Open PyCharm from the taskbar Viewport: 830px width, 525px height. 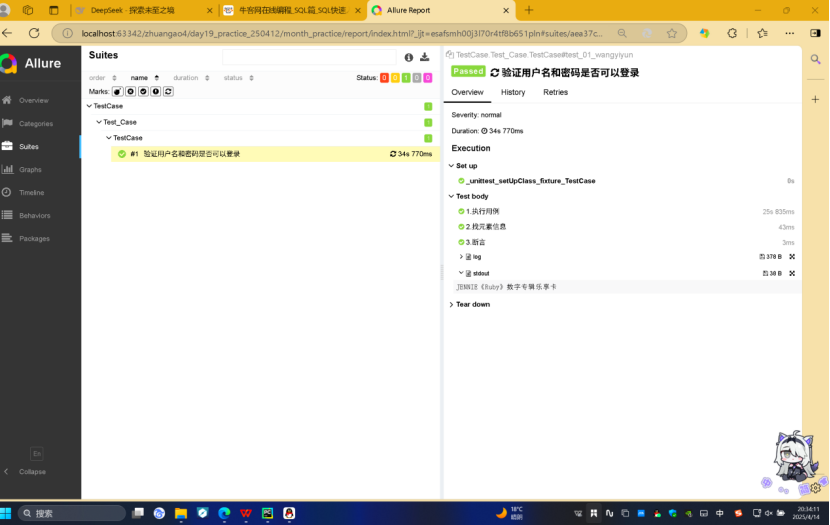coord(267,513)
